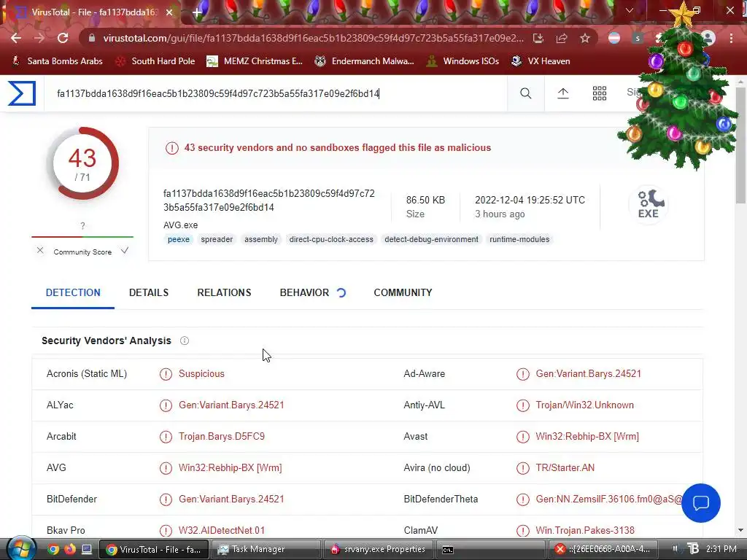Click the peexe tag
The image size is (747, 560).
pyautogui.click(x=179, y=239)
